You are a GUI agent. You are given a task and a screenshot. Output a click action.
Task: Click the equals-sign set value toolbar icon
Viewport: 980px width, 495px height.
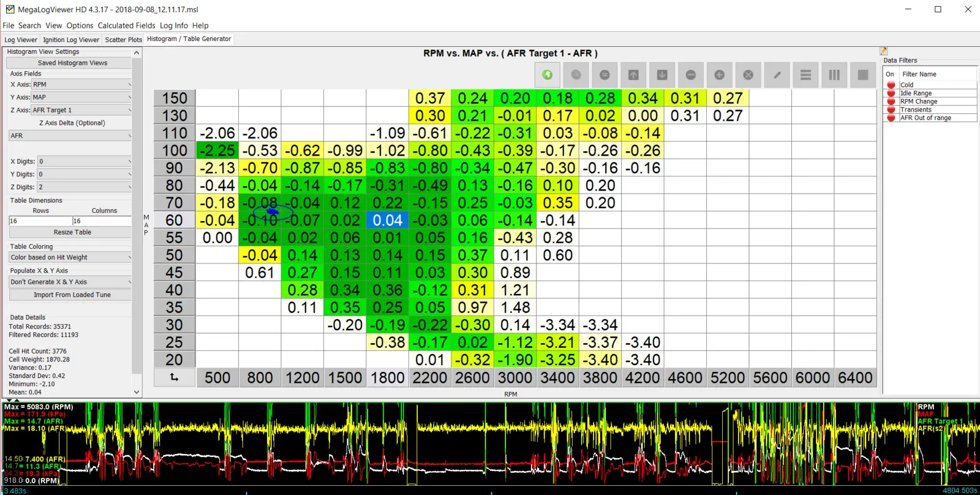point(605,75)
